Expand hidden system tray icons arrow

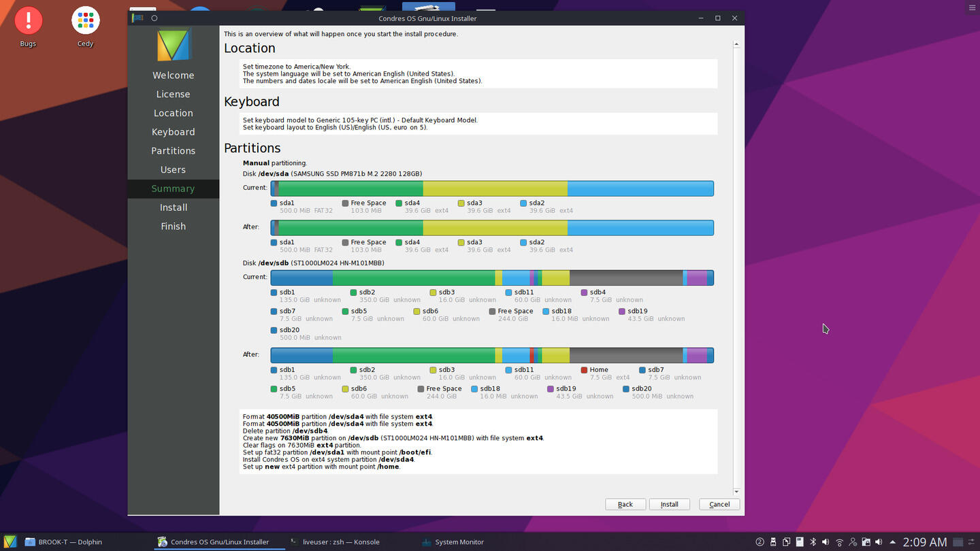click(x=892, y=542)
